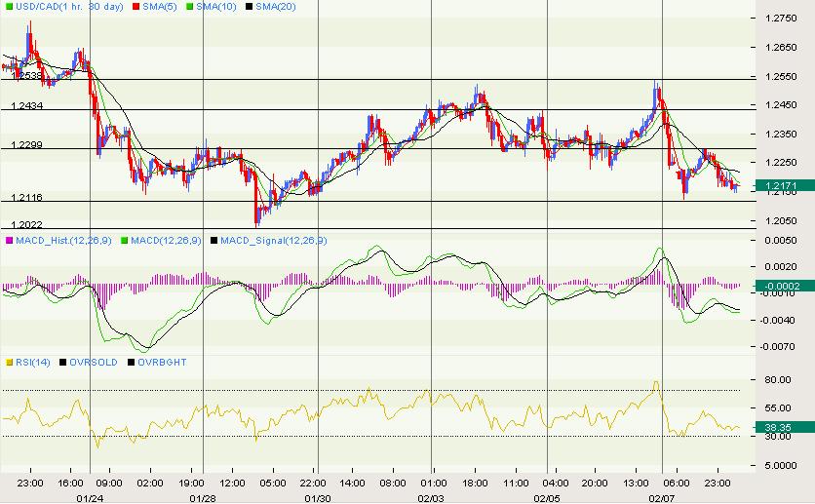Click the 22:00 time axis label
The image size is (815, 504).
click(313, 484)
